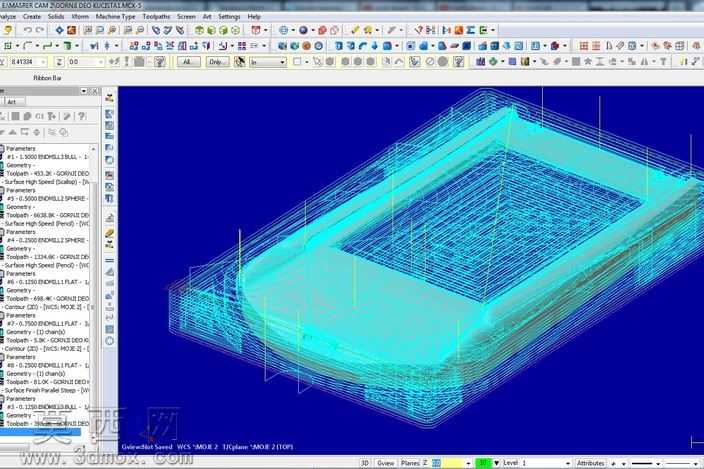The height and width of the screenshot is (469, 704).
Task: Toggle the Only selection mask button
Action: pyautogui.click(x=217, y=62)
